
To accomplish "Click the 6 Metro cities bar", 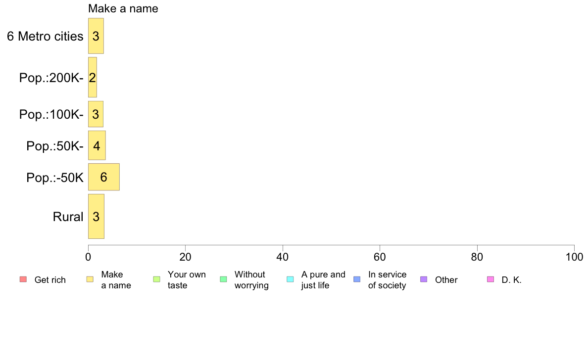I will [96, 36].
